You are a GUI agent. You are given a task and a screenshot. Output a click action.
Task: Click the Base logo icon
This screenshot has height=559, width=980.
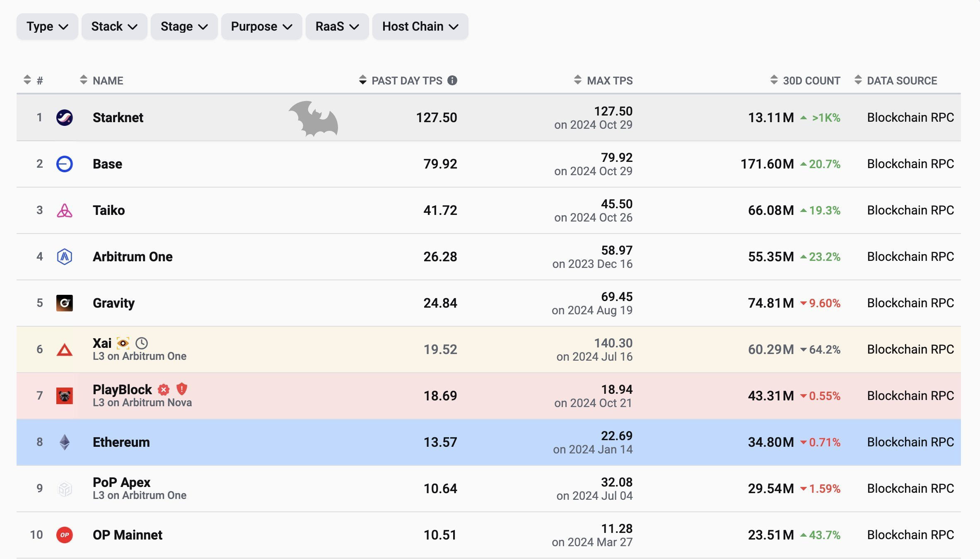pos(65,164)
